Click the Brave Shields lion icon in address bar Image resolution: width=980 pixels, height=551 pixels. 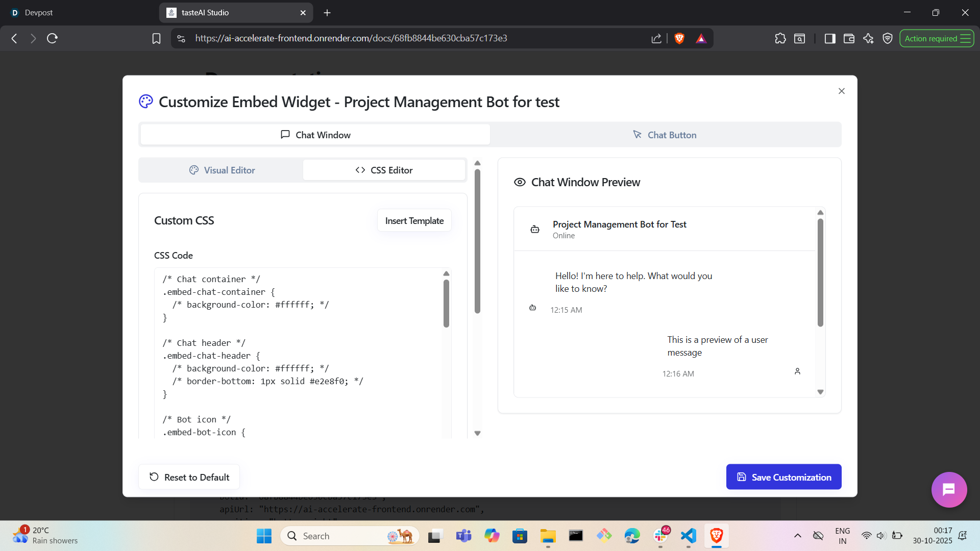(x=679, y=38)
